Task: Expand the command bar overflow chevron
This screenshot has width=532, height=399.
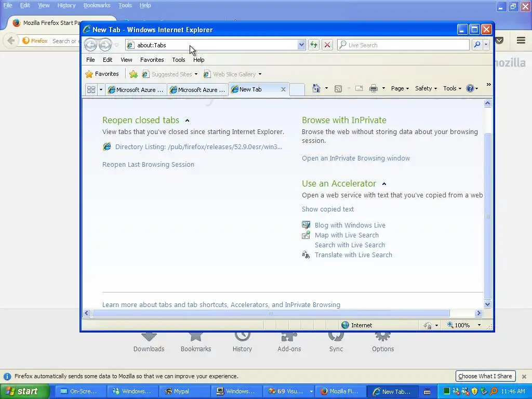Action: 488,85
